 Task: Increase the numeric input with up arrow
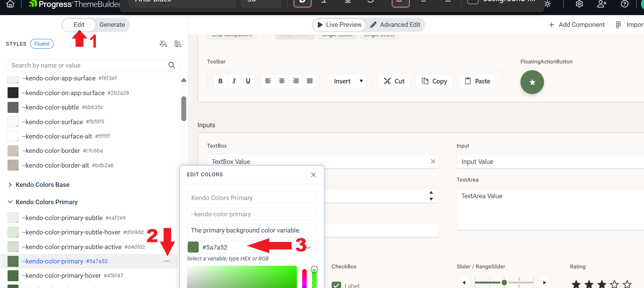click(x=431, y=193)
